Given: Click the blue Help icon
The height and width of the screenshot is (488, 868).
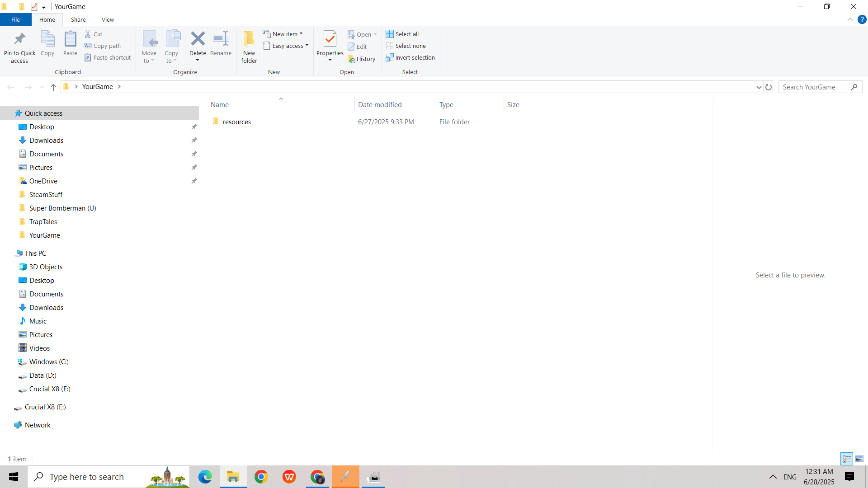Looking at the screenshot, I should [x=862, y=19].
